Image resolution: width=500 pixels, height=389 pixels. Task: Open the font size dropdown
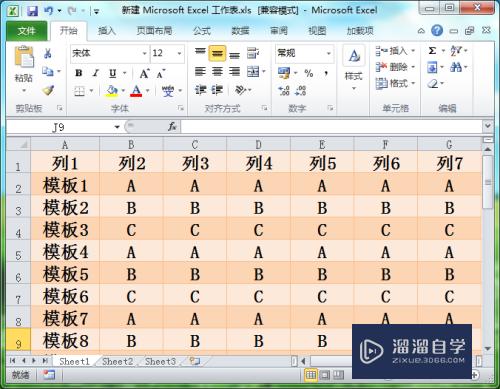click(x=179, y=53)
